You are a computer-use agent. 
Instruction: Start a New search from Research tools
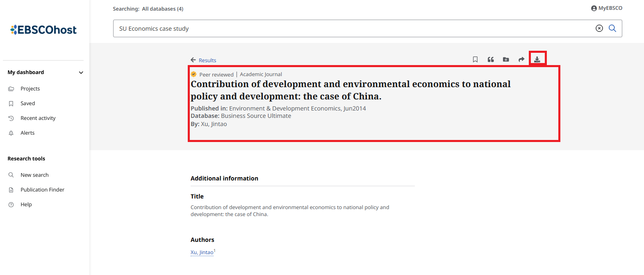34,175
